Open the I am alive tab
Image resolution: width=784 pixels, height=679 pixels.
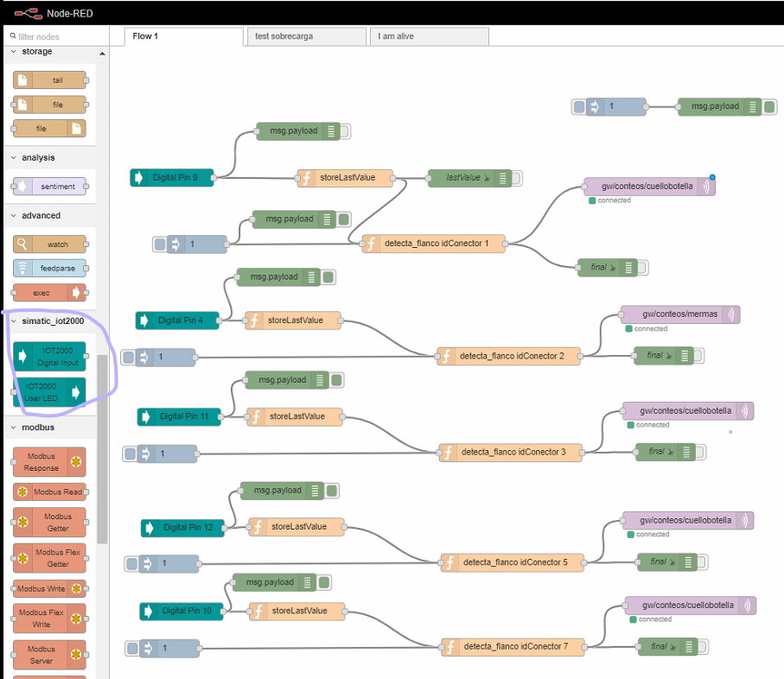tap(429, 36)
